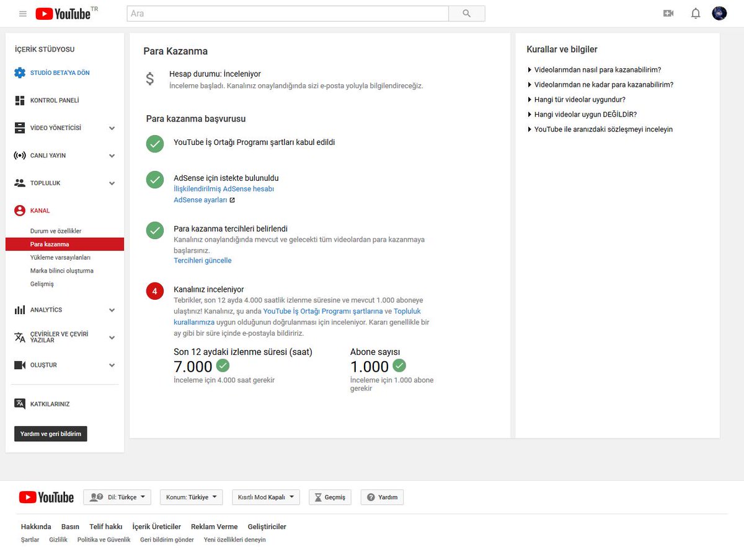Click the Studio Beta gear icon

point(20,72)
